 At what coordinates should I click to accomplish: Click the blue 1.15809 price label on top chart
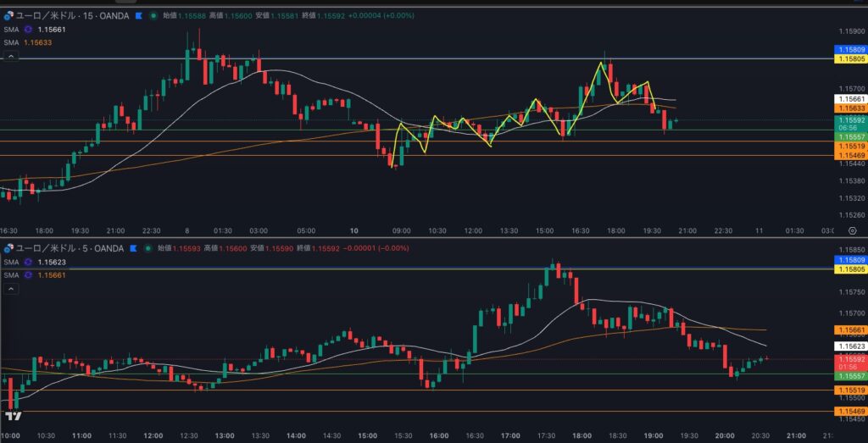coord(851,50)
